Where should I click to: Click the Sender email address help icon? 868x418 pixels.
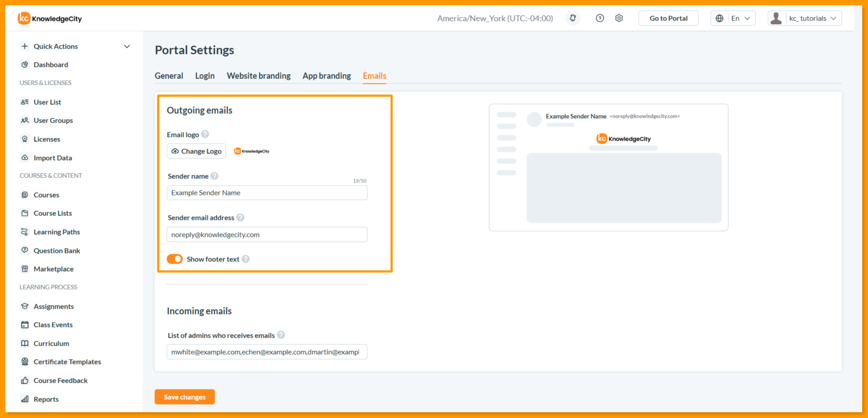(240, 217)
